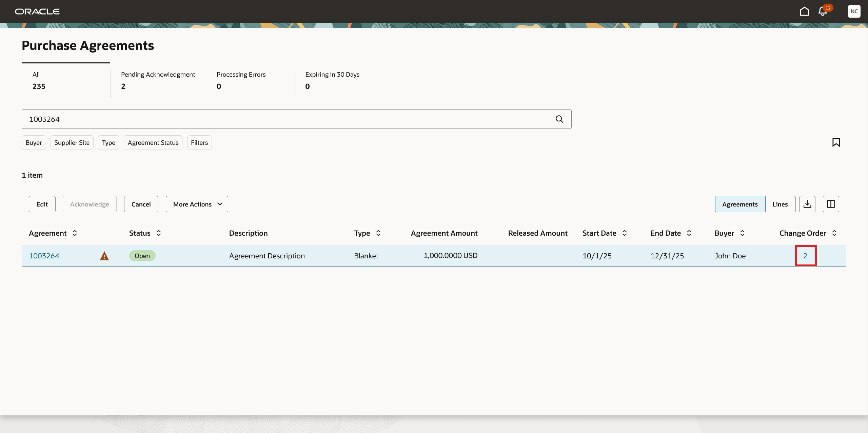Select the Agreements view toggle
Screen dimensions: 868x433
(740, 204)
